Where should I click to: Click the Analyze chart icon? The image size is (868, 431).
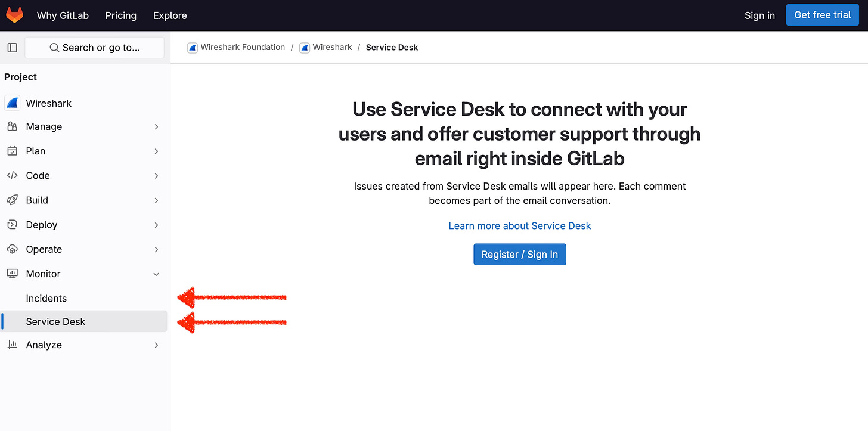tap(13, 345)
